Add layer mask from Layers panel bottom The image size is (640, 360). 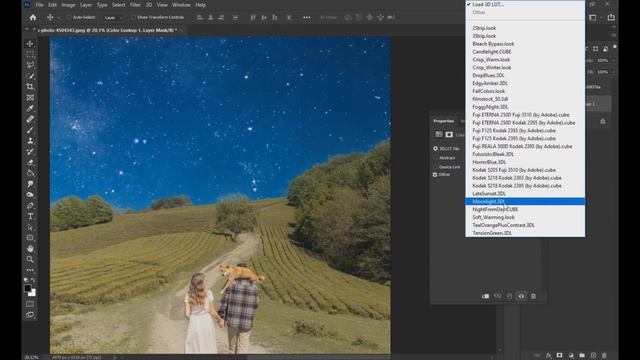click(x=560, y=356)
